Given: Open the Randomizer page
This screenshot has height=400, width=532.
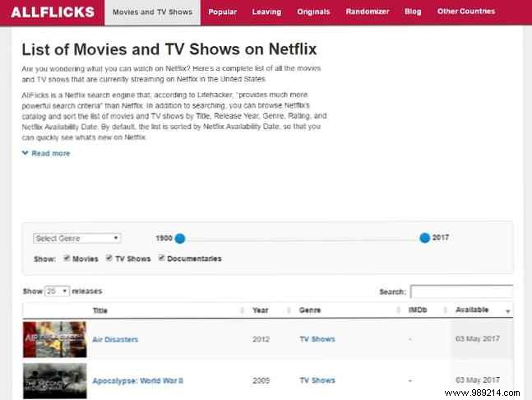Looking at the screenshot, I should click(368, 12).
